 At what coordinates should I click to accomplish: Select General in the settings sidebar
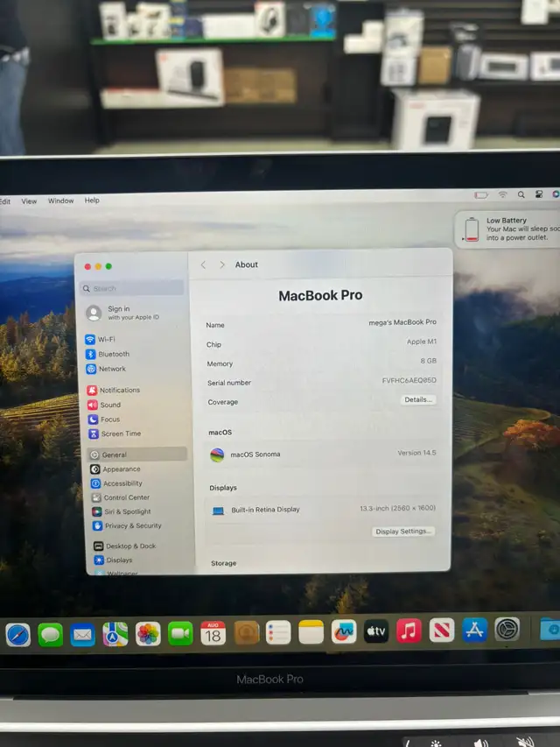pos(137,455)
